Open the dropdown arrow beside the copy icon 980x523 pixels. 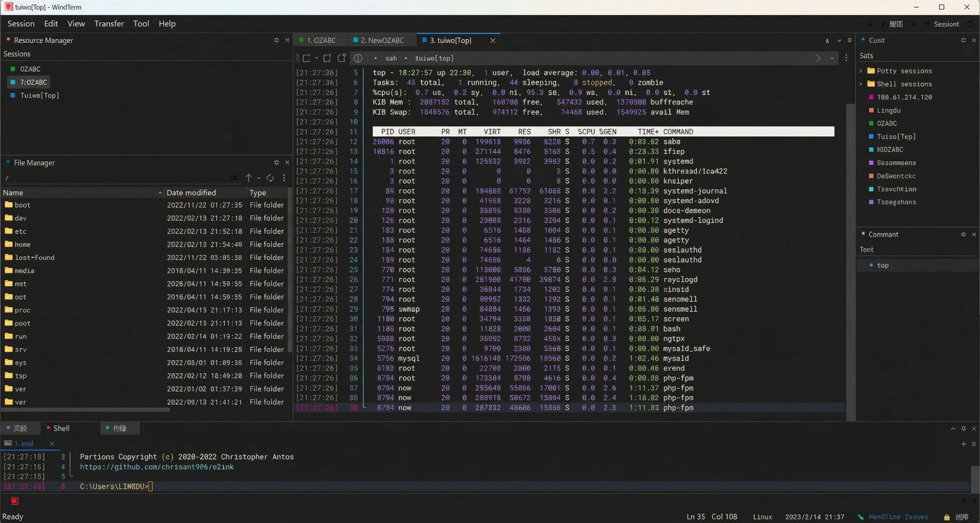pyautogui.click(x=317, y=58)
